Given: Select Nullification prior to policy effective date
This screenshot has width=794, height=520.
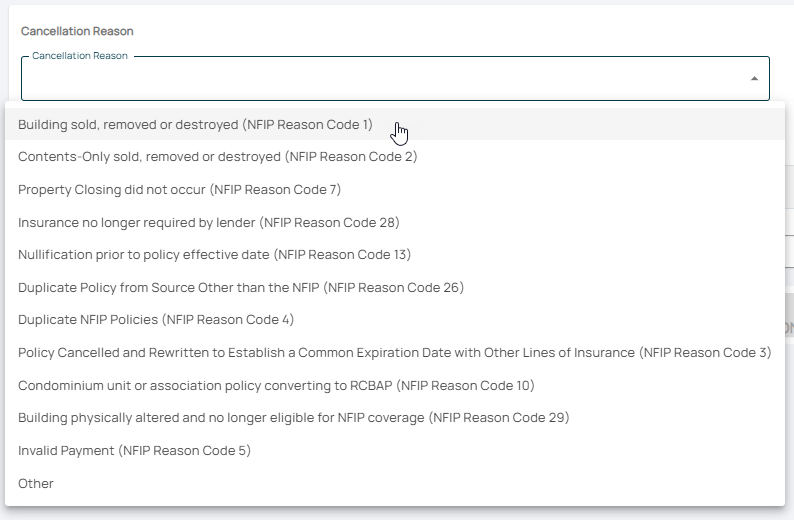Looking at the screenshot, I should (x=214, y=255).
